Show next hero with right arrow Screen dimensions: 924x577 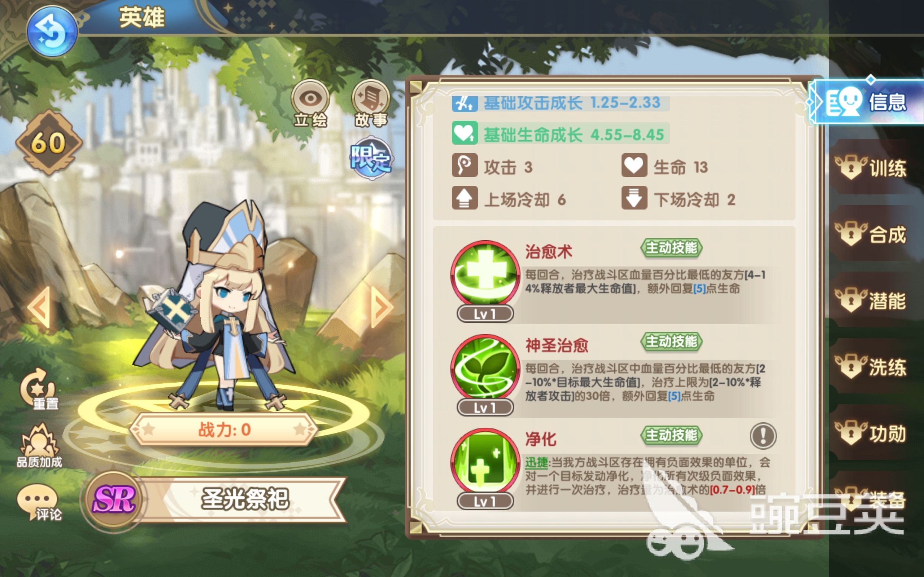point(382,307)
